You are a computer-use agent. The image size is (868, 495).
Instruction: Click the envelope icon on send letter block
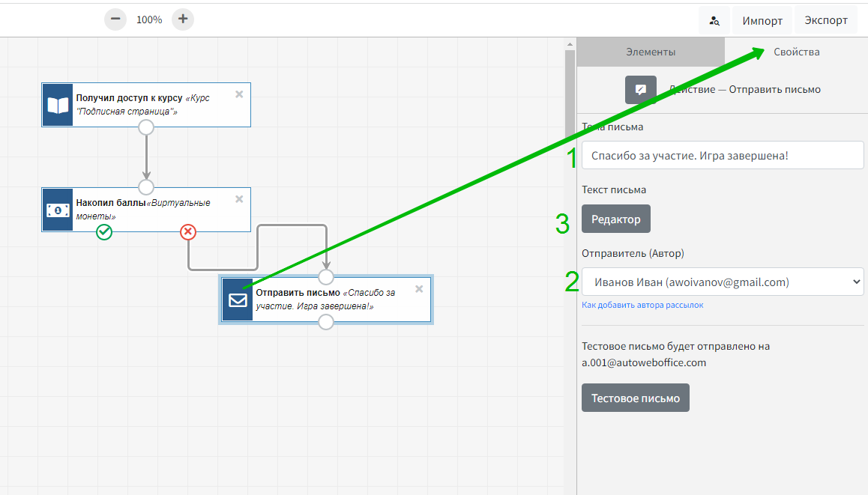tap(237, 300)
